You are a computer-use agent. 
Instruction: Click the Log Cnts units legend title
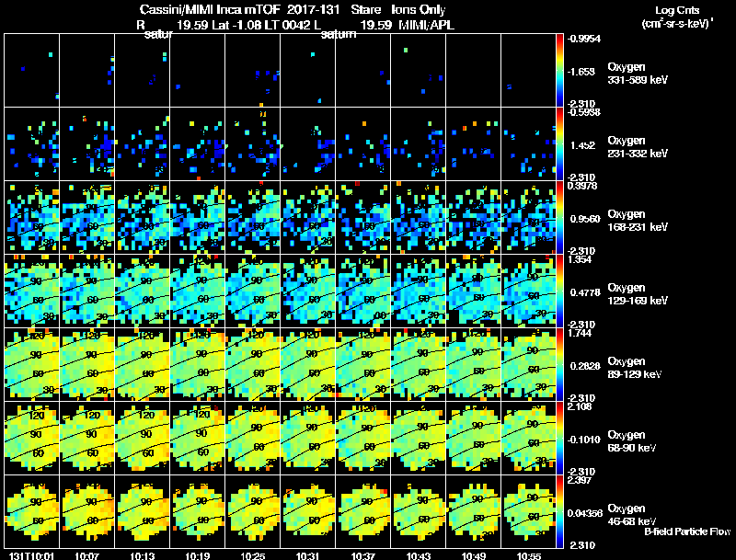pyautogui.click(x=677, y=17)
